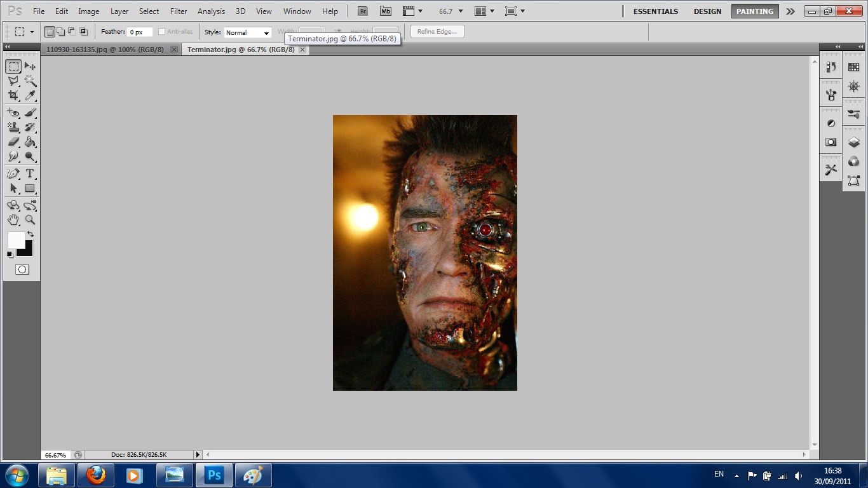This screenshot has height=488, width=868.
Task: Open the Style dropdown set to Normal
Action: click(247, 32)
